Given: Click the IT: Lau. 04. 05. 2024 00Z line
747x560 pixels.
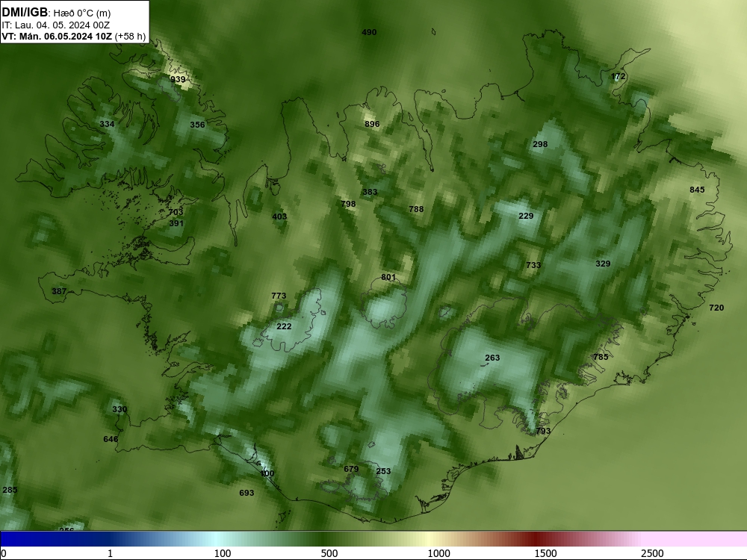Looking at the screenshot, I should pyautogui.click(x=56, y=25).
